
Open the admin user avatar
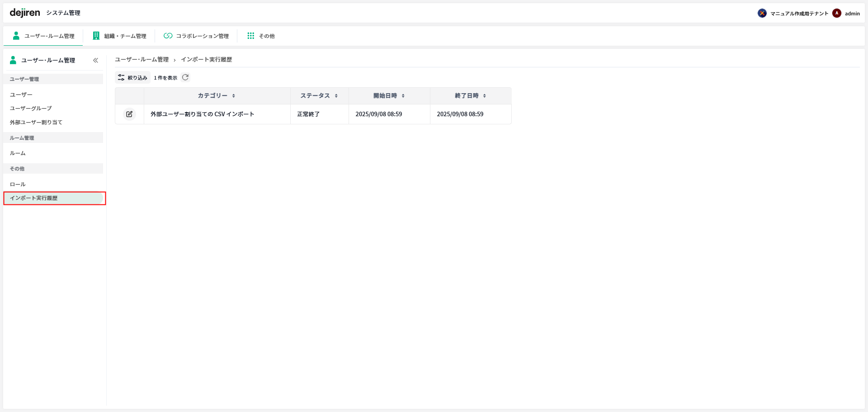tap(837, 13)
